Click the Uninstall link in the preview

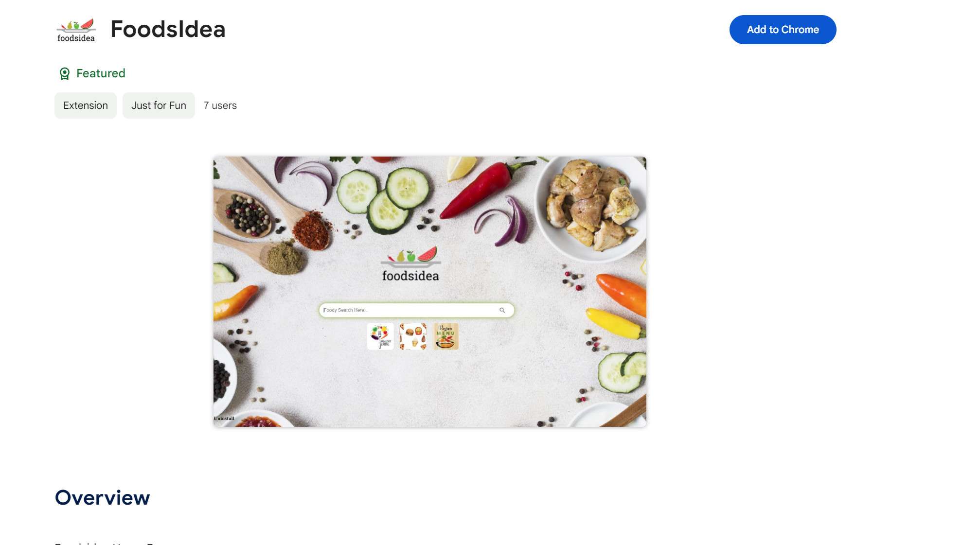click(224, 418)
